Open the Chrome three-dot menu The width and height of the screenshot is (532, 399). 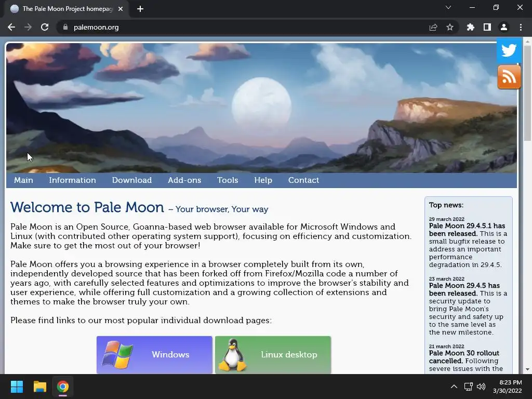pos(521,27)
